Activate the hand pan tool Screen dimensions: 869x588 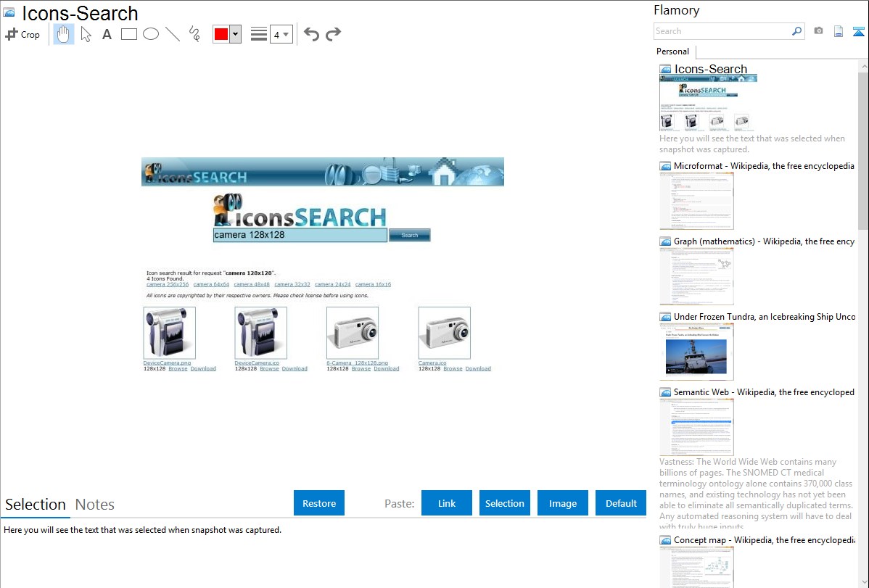(63, 34)
